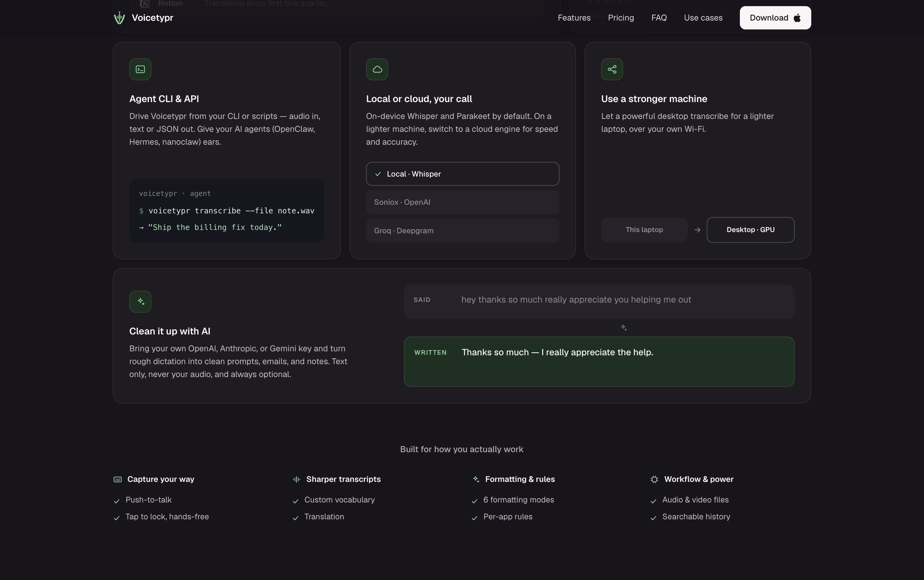Click the Searchable history list item
This screenshot has width=924, height=580.
coord(696,517)
